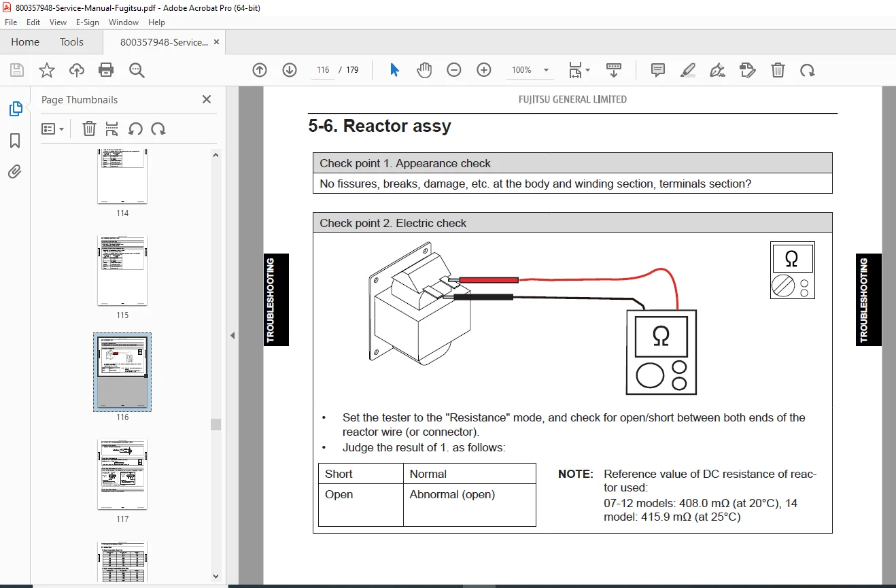Open Attachments paperclip sidebar icon
This screenshot has height=588, width=896.
click(x=15, y=172)
